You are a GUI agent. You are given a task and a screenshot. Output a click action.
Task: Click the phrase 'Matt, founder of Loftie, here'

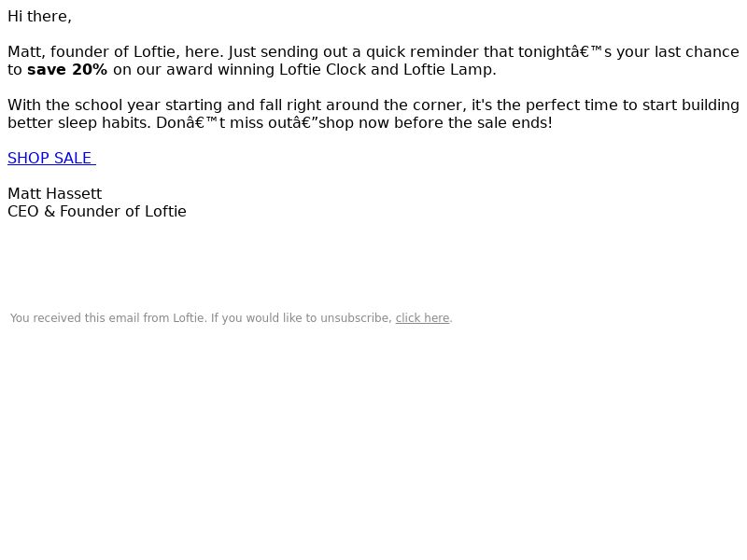(114, 52)
